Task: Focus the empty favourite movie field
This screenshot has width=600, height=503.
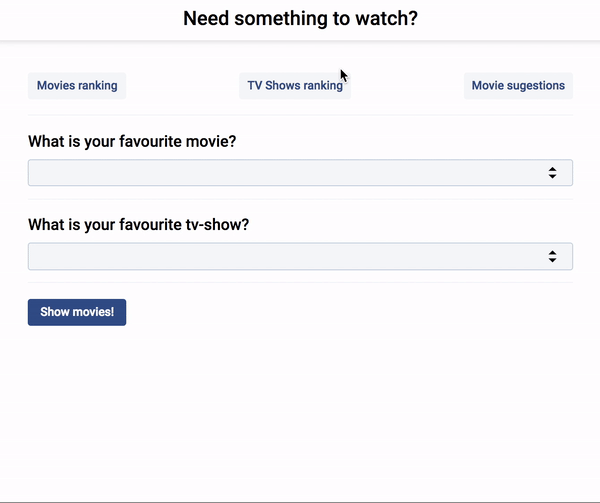Action: (300, 173)
